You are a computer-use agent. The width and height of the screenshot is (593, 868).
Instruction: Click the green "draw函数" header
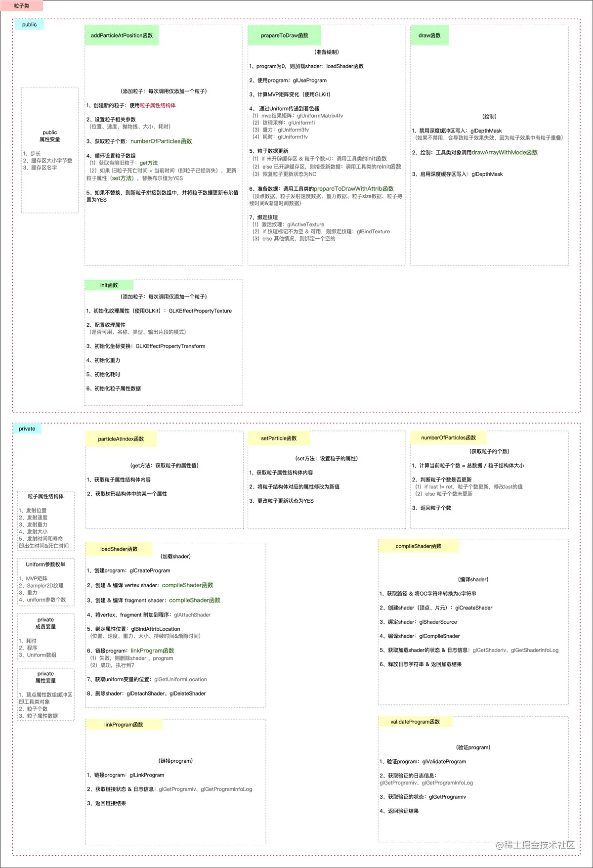[x=429, y=35]
